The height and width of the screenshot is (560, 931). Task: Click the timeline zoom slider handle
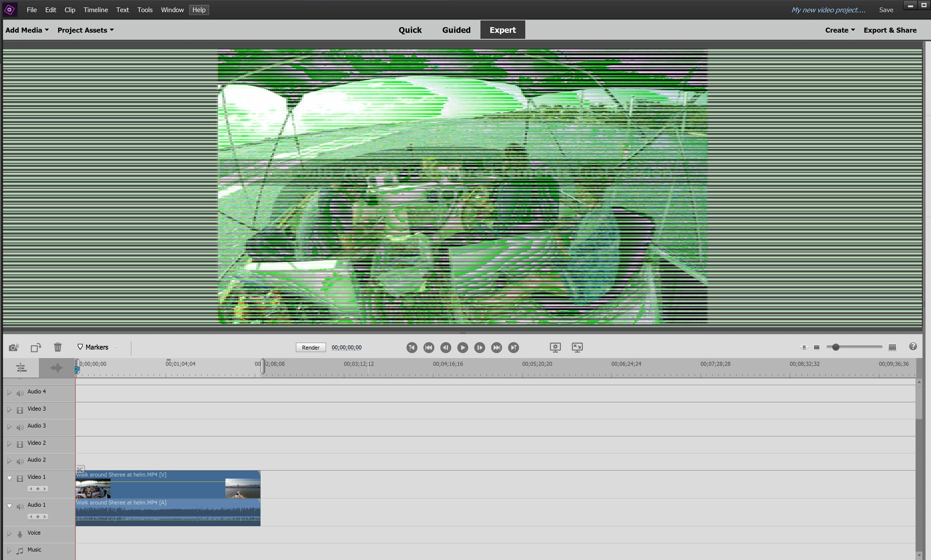836,347
